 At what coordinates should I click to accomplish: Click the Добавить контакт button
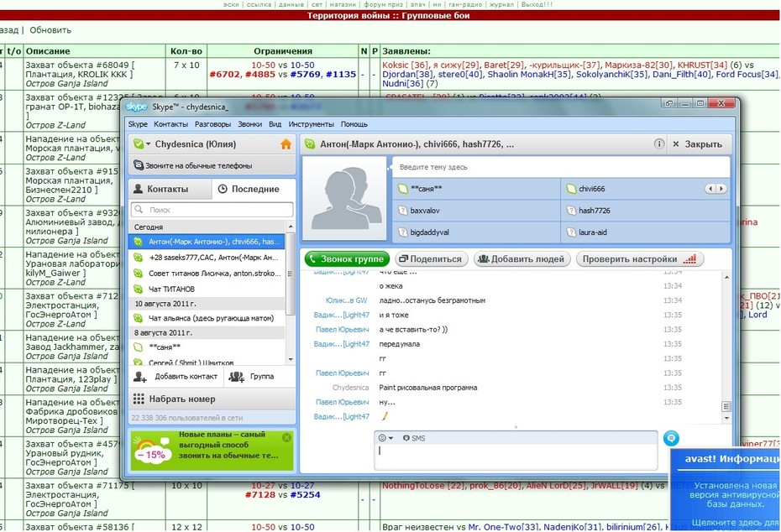tap(176, 377)
